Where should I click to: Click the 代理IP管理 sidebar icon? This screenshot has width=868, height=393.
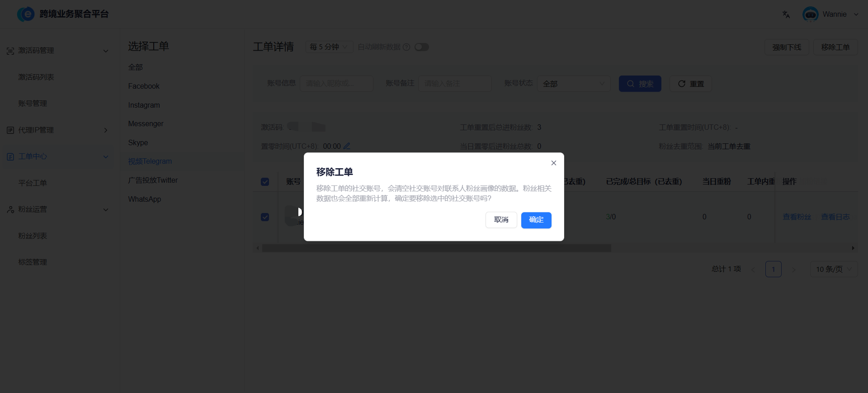[10, 130]
